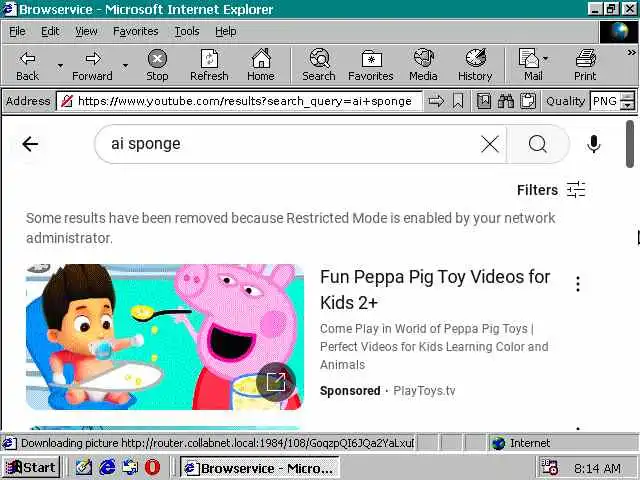
Task: Click the ad description 'Come Play in World'
Action: click(434, 347)
